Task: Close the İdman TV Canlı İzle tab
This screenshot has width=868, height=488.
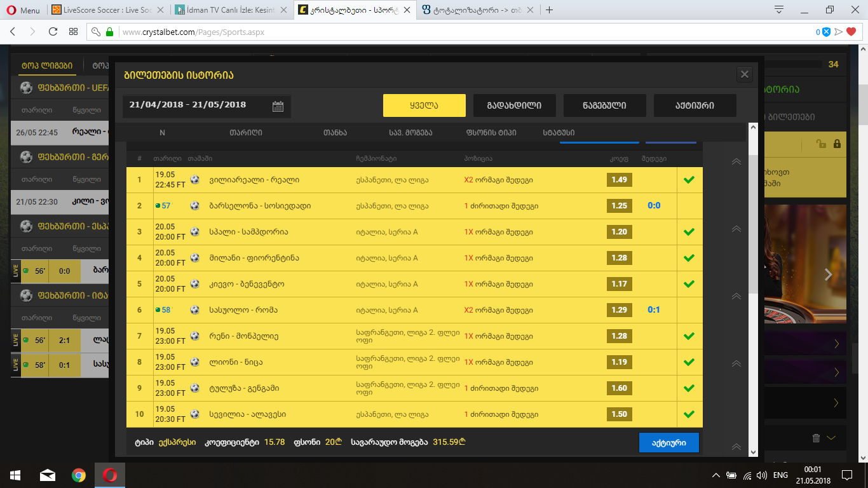Action: 285,10
